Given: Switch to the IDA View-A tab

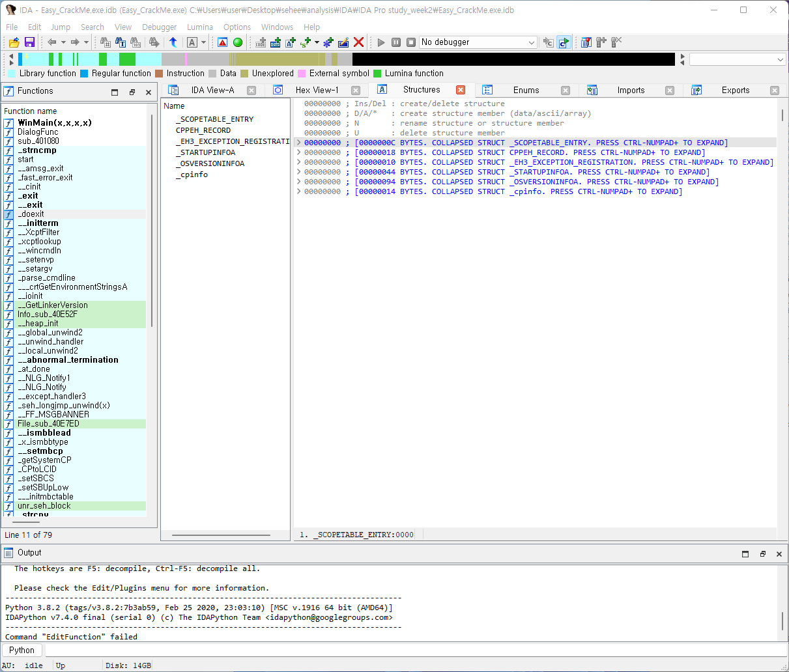Looking at the screenshot, I should click(x=212, y=90).
